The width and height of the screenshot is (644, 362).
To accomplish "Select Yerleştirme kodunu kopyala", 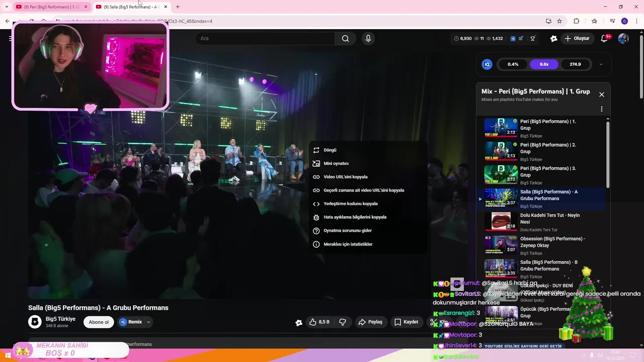I will tap(368, 204).
